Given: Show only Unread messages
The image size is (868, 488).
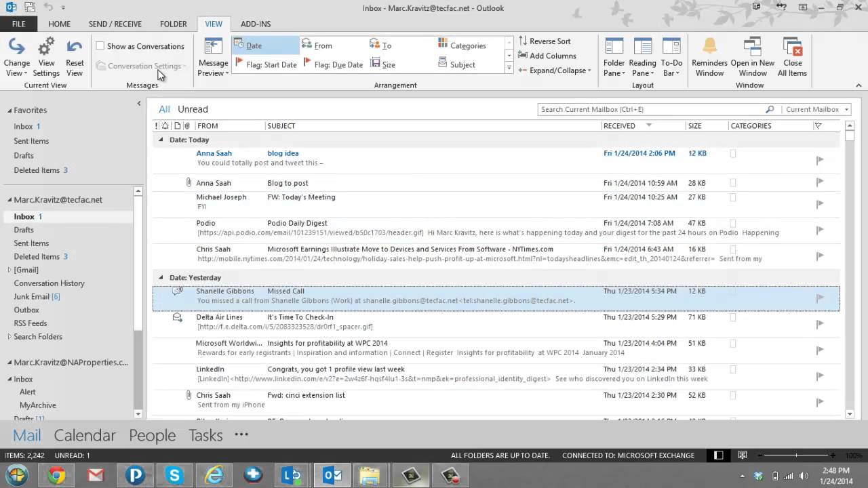Looking at the screenshot, I should [x=193, y=109].
